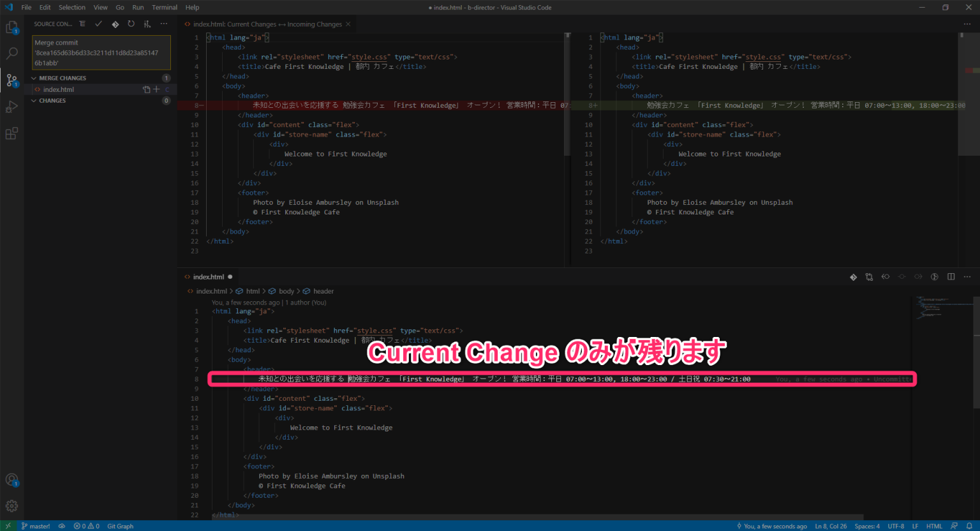Open the Terminal menu
The height and width of the screenshot is (531, 980).
[x=164, y=7]
